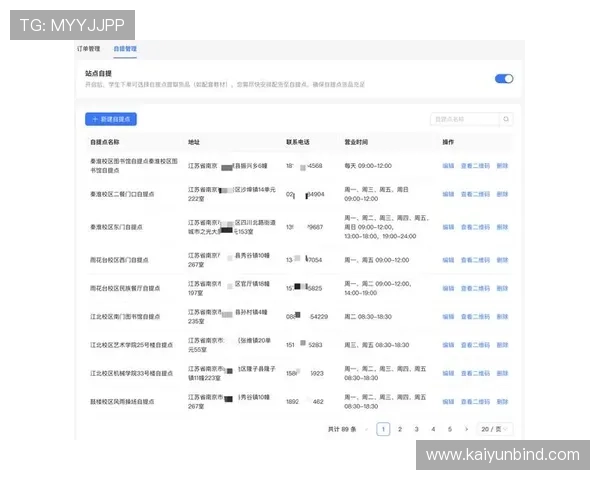
Task: Delete the 秦淮校区东门自提点 row
Action: [502, 227]
